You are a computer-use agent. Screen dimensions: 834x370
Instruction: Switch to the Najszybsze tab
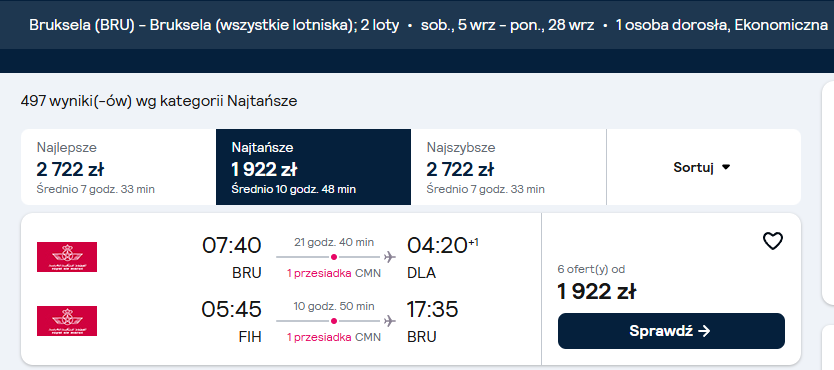click(508, 167)
